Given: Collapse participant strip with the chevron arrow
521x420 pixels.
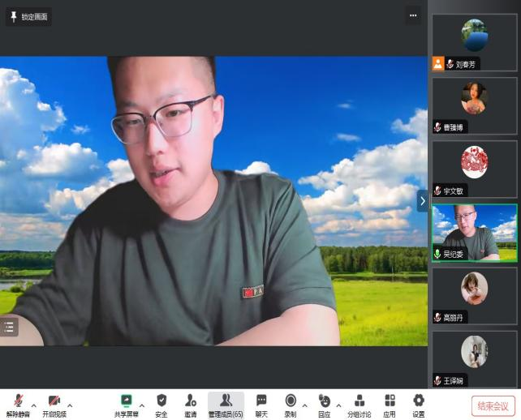Looking at the screenshot, I should tap(422, 200).
